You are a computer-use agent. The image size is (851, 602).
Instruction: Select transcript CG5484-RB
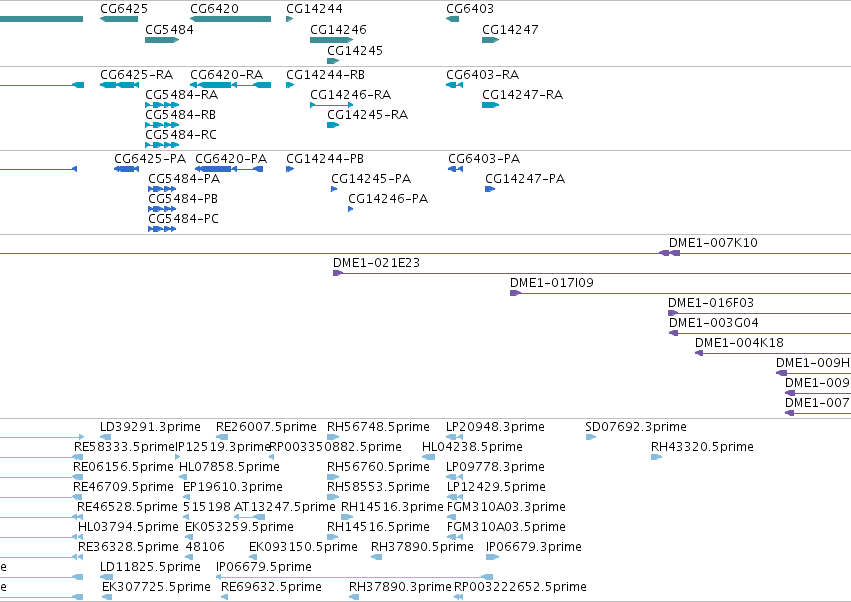pos(181,115)
